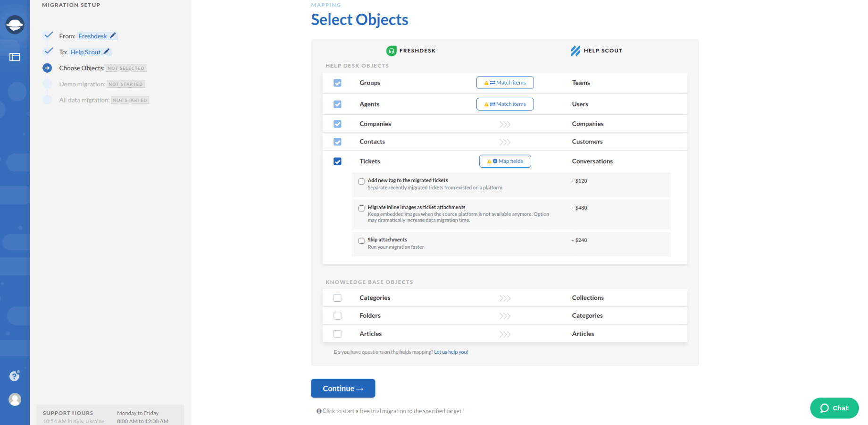Click Match items button for Groups
This screenshot has width=868, height=425.
tap(505, 83)
